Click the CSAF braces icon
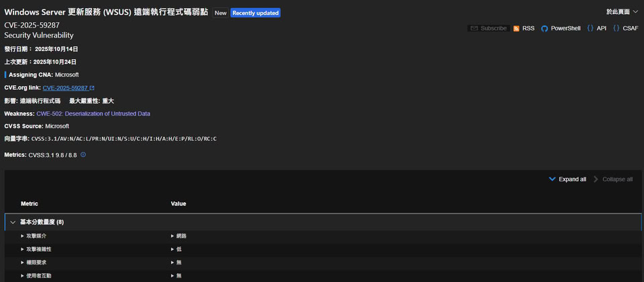This screenshot has width=644, height=282. (x=616, y=28)
